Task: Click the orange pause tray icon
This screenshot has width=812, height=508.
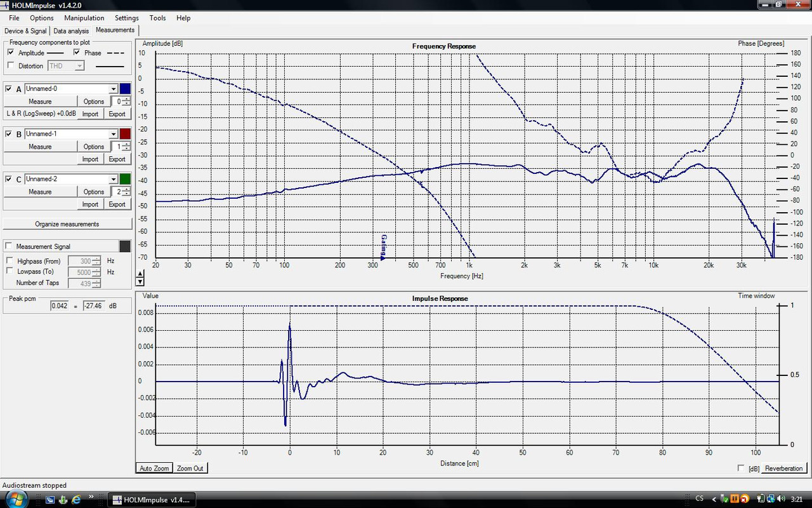Action: (734, 499)
